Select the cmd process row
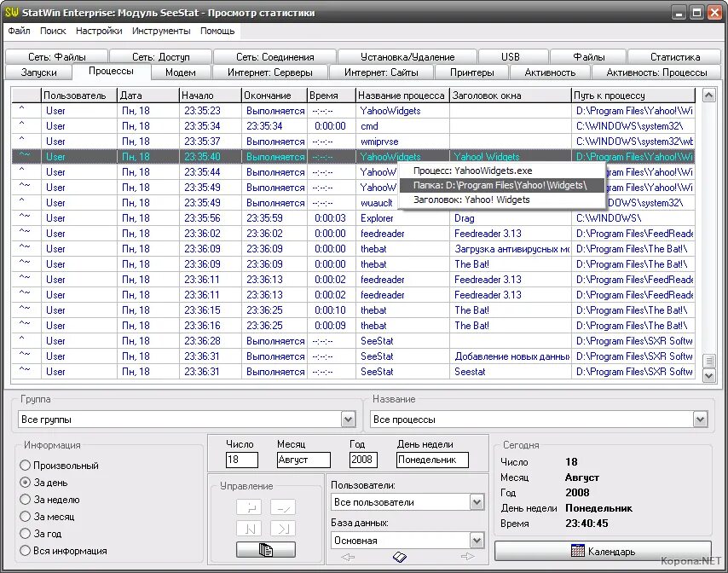Screen dimensions: 728x573 click(353, 126)
